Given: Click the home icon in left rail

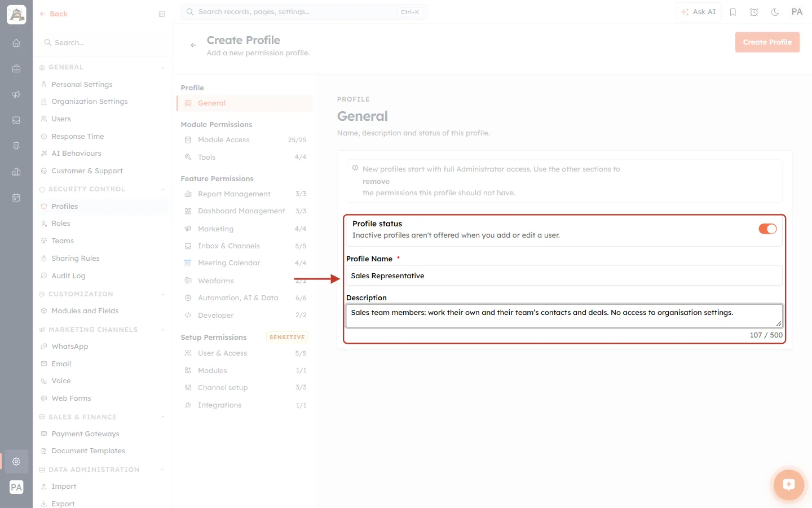Looking at the screenshot, I should tap(16, 43).
